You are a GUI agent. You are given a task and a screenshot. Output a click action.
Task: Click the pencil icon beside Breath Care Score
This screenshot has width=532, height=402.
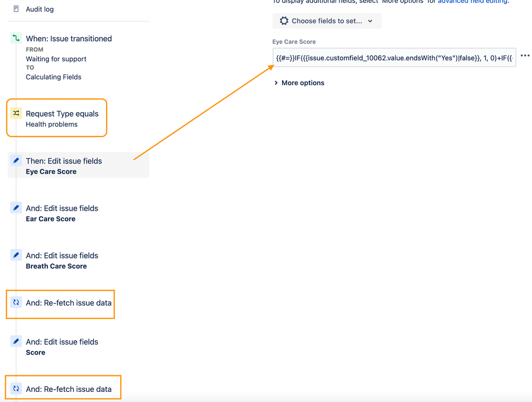(16, 255)
